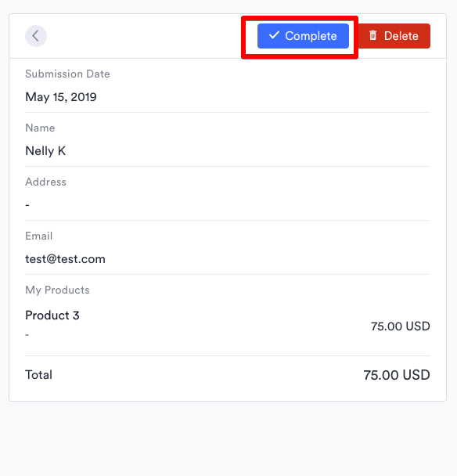This screenshot has height=476, width=457.
Task: Click the total amount 75.00 USD
Action: [x=397, y=375]
